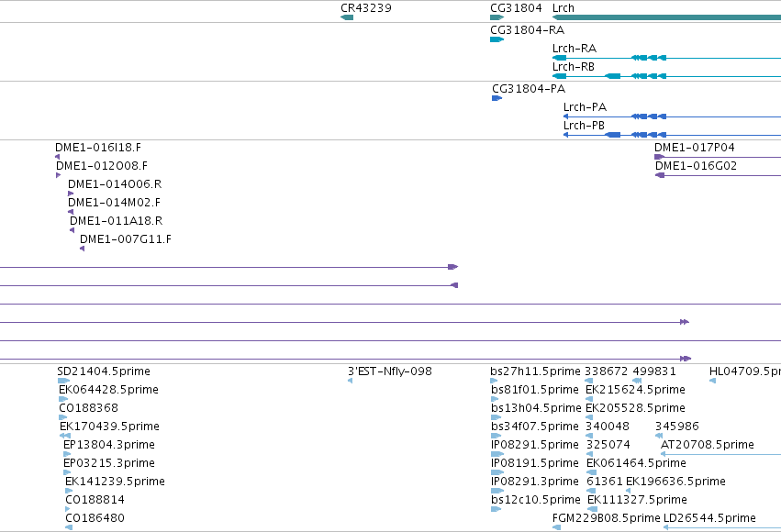Screen dimensions: 781x532
Task: Select the EK061464.5prime EST label
Action: 637,463
